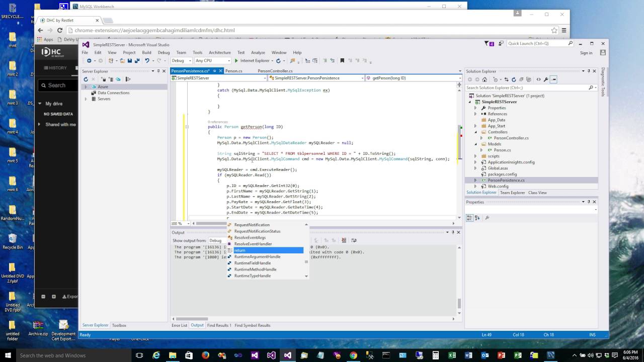
Task: Toggle auto-hide pin on Solution Explorer panel
Action: pyautogui.click(x=589, y=71)
